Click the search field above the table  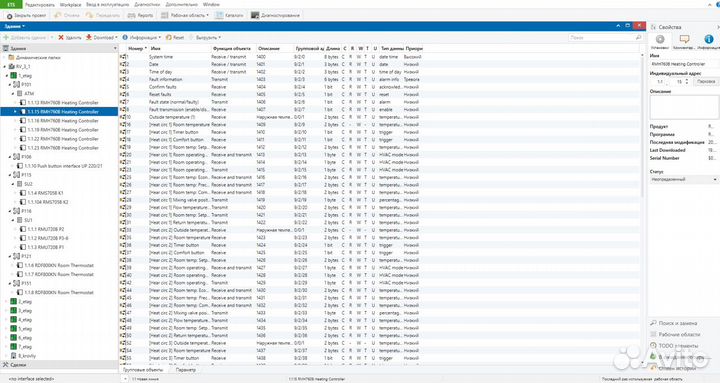(x=605, y=38)
